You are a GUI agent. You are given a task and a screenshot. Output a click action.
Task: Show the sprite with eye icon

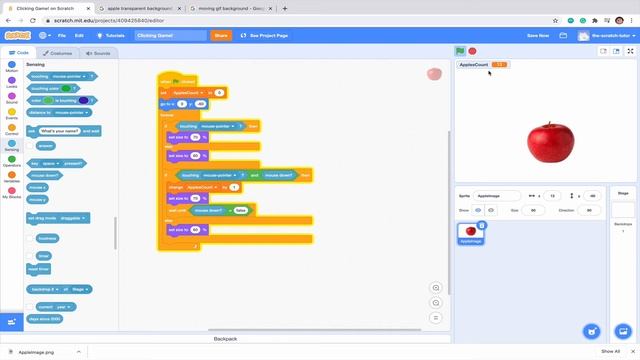point(478,210)
